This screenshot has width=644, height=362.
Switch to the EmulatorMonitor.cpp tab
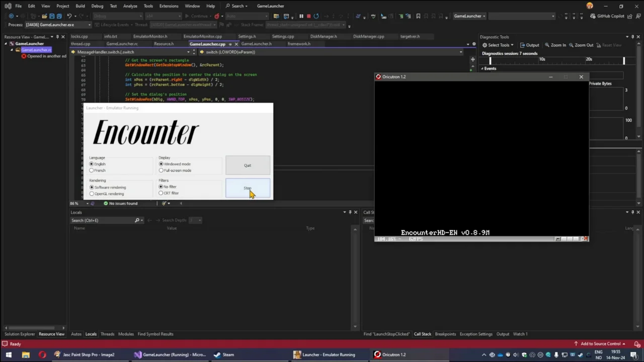coord(202,36)
